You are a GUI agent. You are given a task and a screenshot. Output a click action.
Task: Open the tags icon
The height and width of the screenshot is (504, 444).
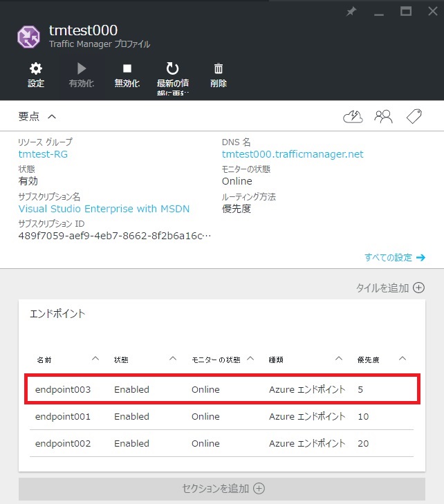pos(414,116)
